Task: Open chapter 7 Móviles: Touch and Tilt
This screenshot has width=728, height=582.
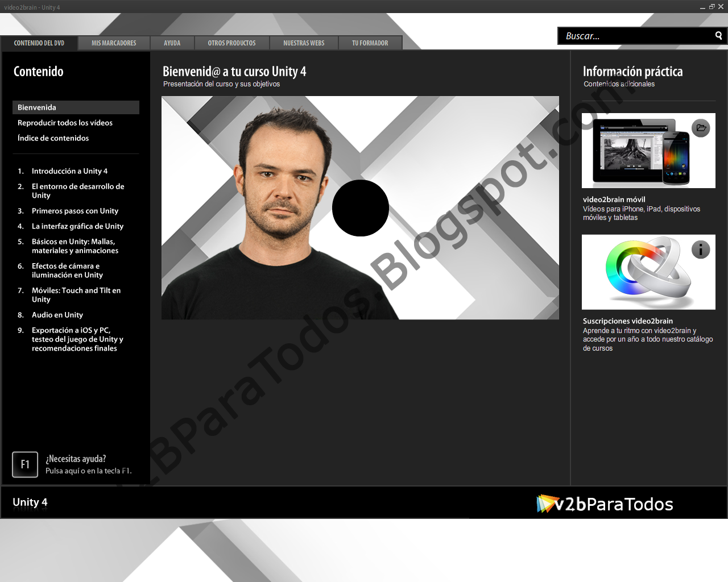Action: click(76, 295)
